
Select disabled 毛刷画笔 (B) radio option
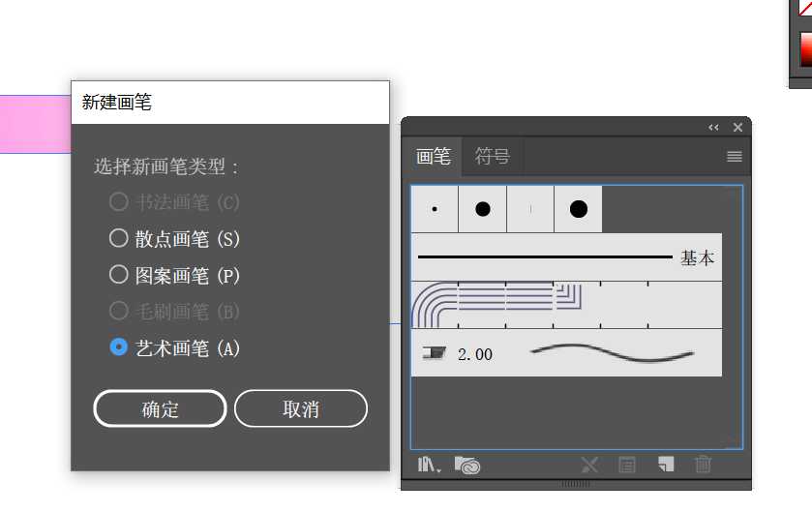(174, 312)
